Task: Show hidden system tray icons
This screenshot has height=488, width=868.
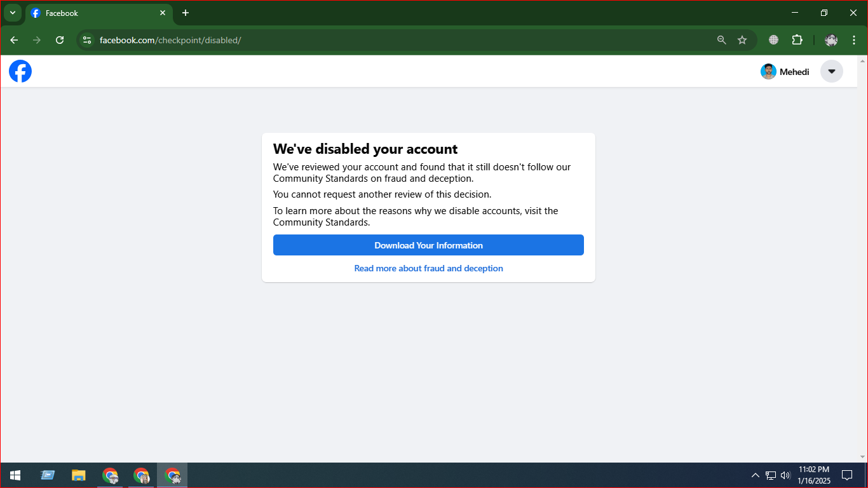Action: [756, 475]
